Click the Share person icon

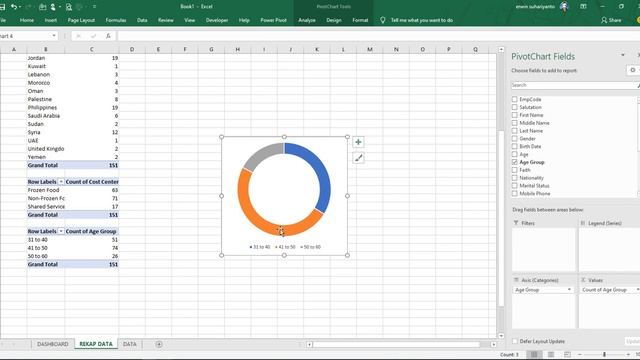pyautogui.click(x=604, y=20)
